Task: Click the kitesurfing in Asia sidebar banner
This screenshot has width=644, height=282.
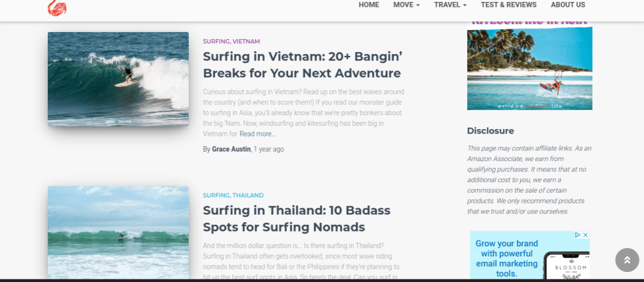Action: [529, 65]
